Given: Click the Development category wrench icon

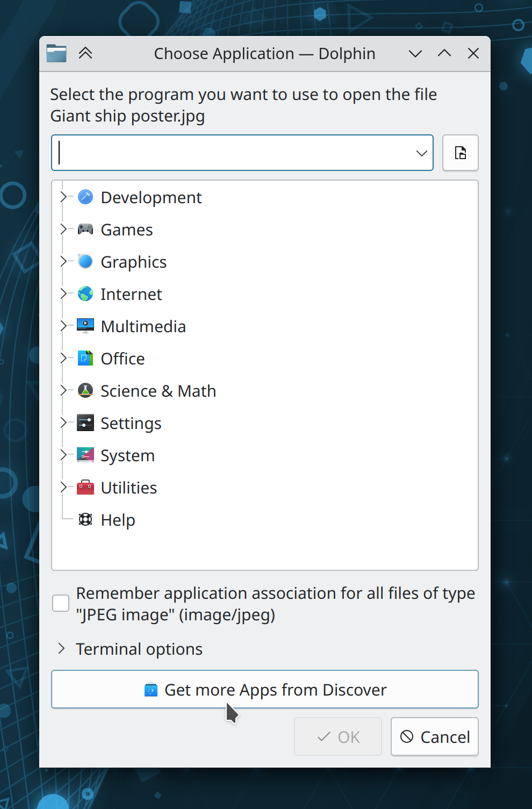Looking at the screenshot, I should (85, 197).
